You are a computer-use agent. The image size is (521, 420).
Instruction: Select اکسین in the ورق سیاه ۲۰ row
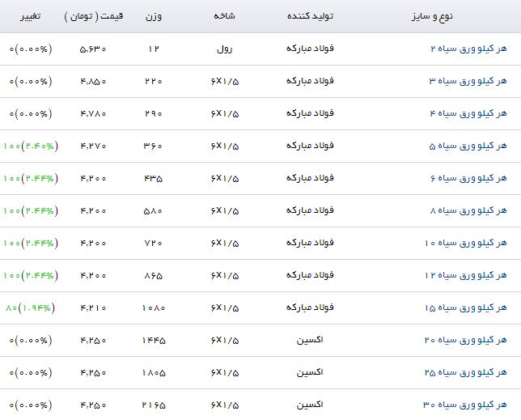pyautogui.click(x=310, y=340)
